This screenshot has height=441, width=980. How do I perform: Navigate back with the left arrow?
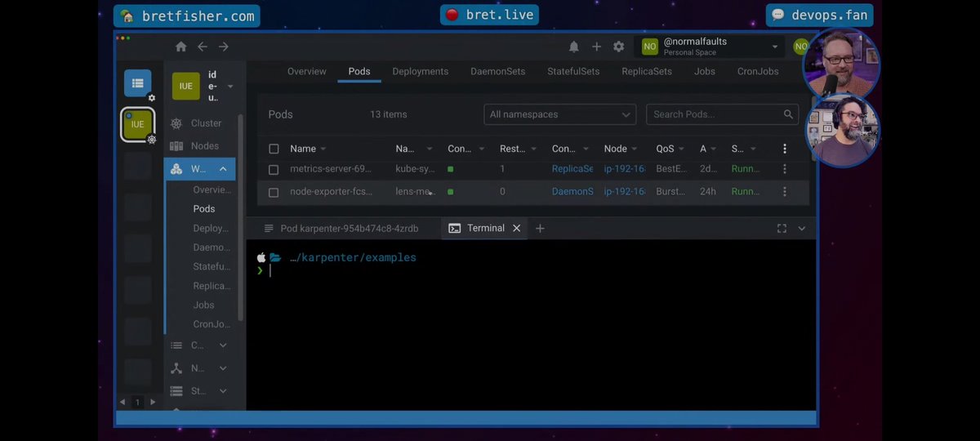click(x=203, y=47)
